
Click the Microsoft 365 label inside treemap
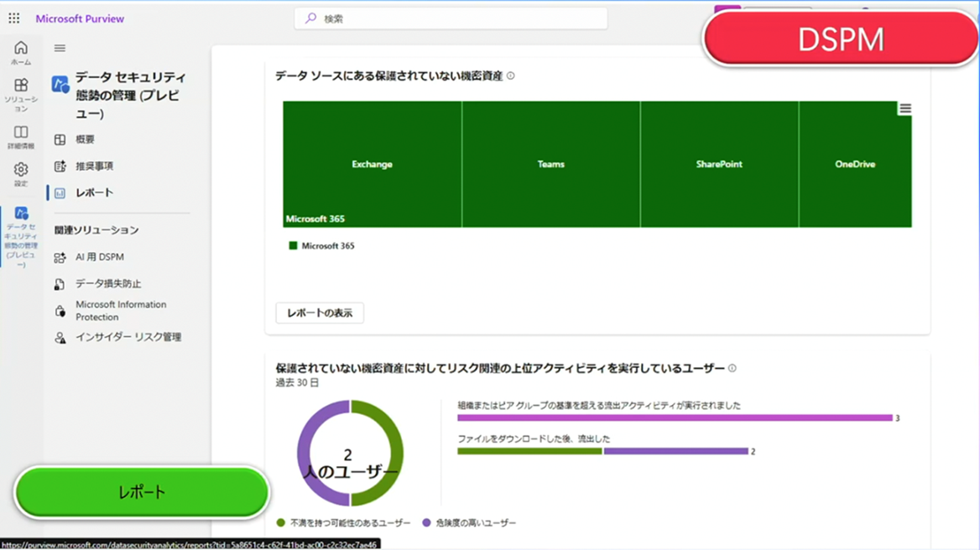coord(315,219)
